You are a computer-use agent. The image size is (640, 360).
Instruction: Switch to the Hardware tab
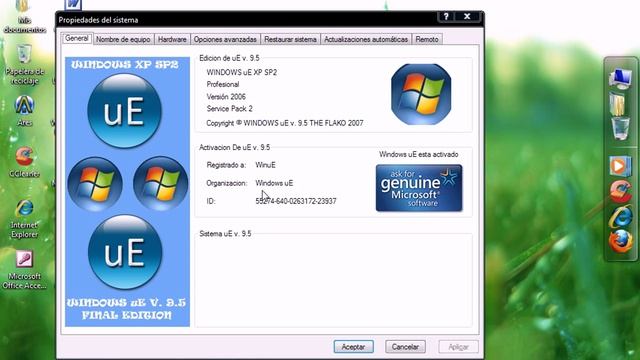172,40
